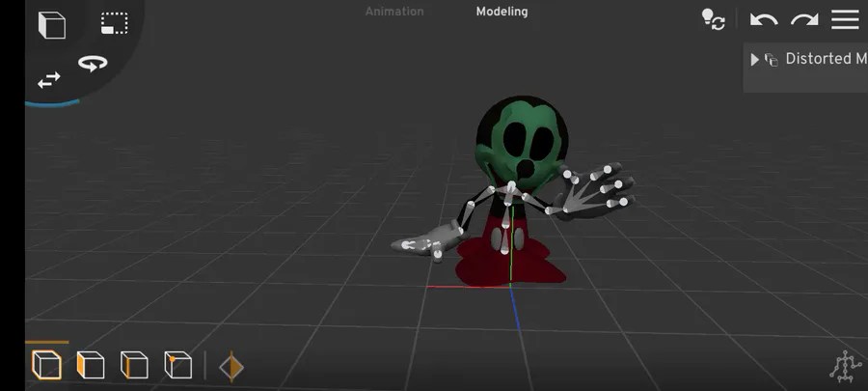
Task: Expand the Distorted M object tree
Action: pyautogui.click(x=754, y=60)
